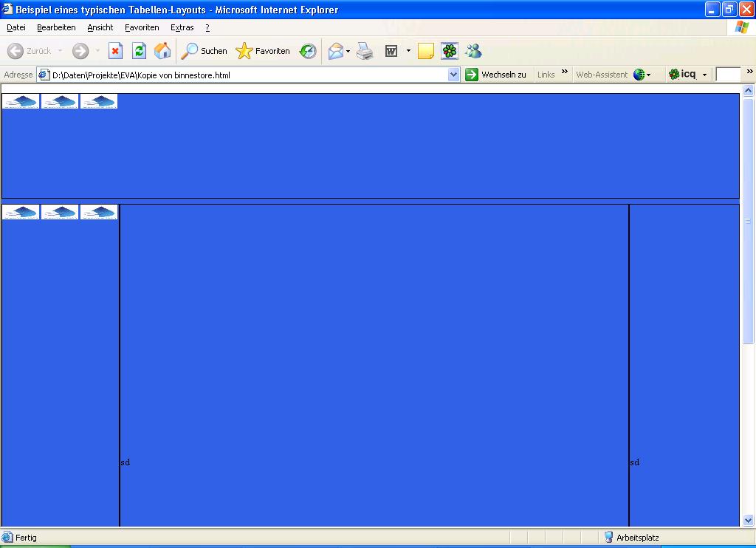Expand the icq toolbar dropdown arrow
756x548 pixels.
(704, 75)
